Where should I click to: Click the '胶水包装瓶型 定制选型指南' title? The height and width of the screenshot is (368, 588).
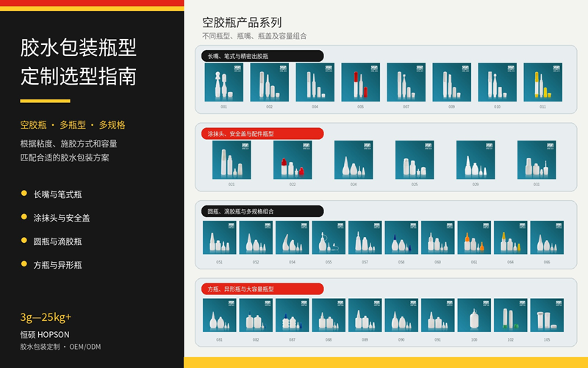[79, 62]
